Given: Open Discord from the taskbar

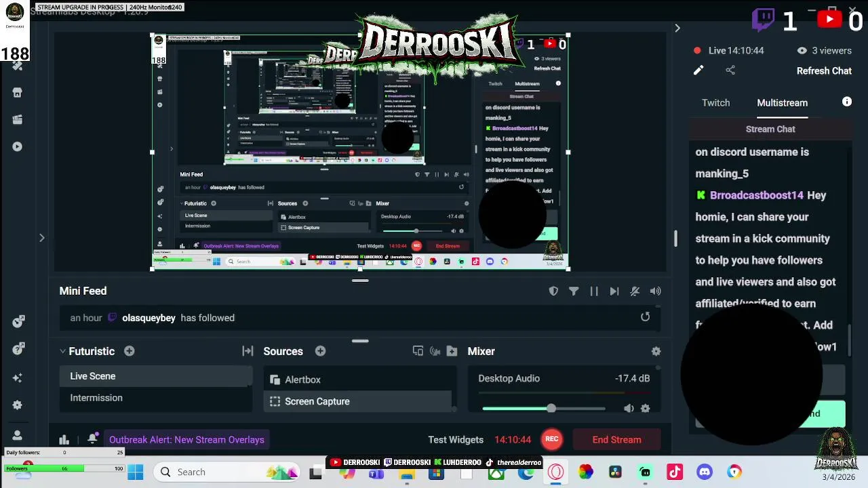Looking at the screenshot, I should pos(705,472).
